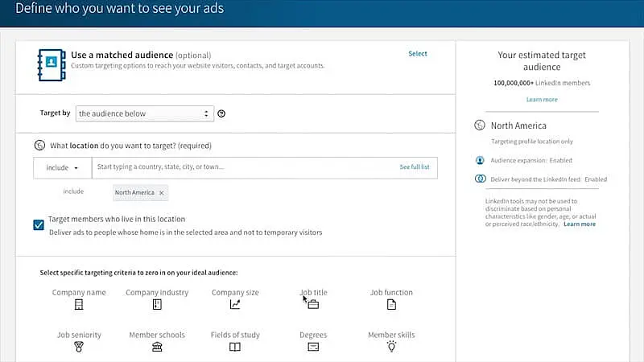Open the Target by audience dropdown
Image resolution: width=644 pixels, height=362 pixels.
(x=145, y=113)
